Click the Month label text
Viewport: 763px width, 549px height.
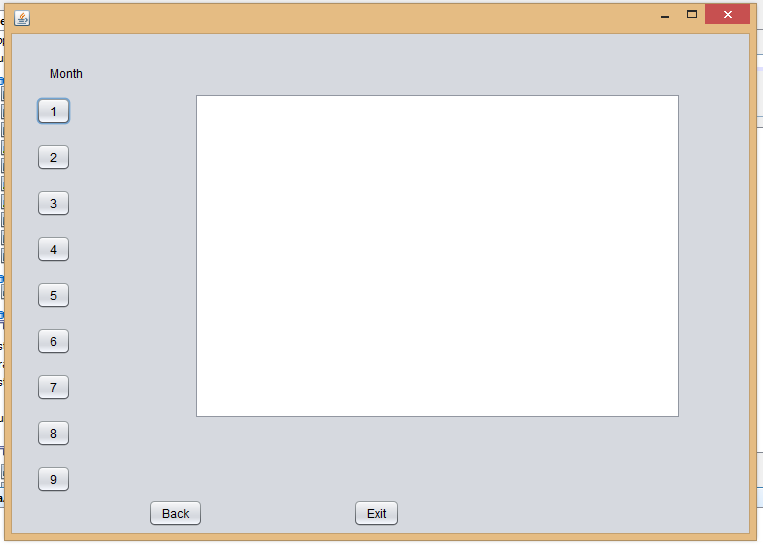(x=66, y=74)
